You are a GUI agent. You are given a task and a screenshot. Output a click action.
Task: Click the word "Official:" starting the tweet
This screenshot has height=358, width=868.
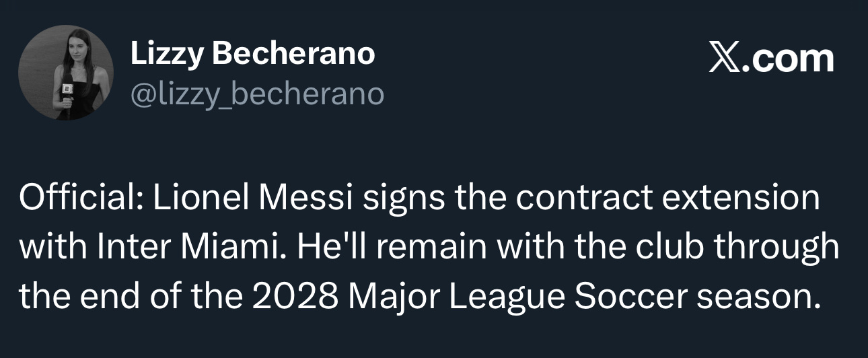(x=77, y=199)
